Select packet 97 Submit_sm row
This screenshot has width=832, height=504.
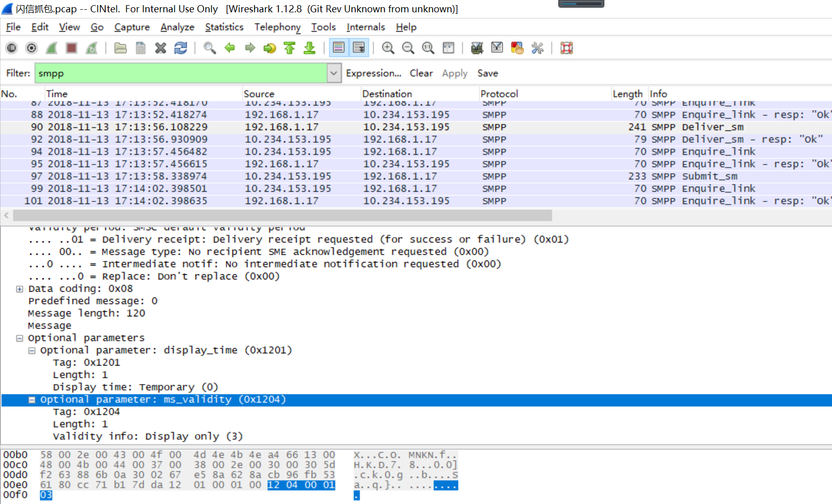click(x=416, y=176)
